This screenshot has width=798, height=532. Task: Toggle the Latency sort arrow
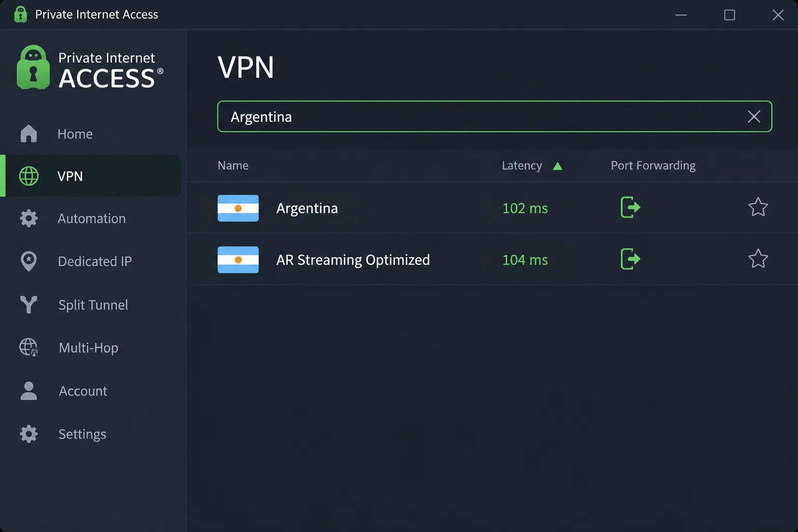pyautogui.click(x=557, y=166)
